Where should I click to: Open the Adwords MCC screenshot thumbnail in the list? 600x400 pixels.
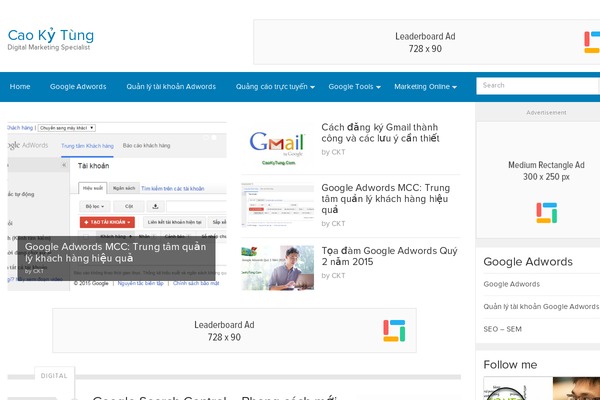tap(278, 205)
